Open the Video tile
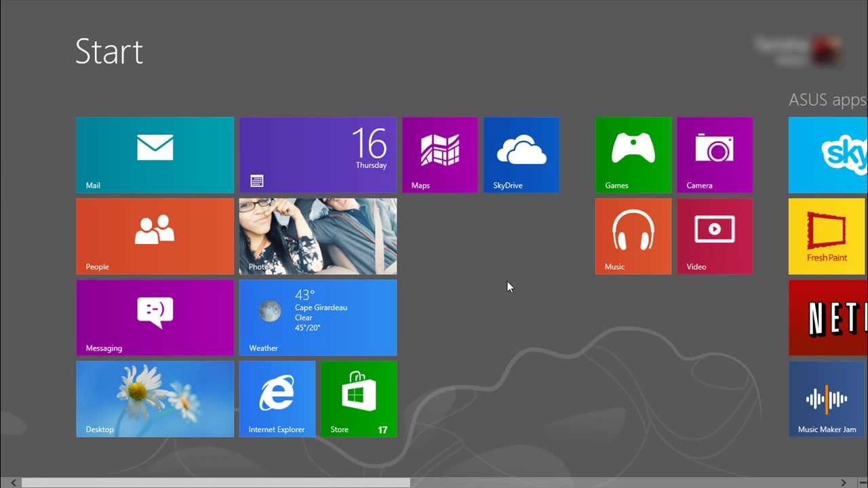The height and width of the screenshot is (488, 868). coord(715,237)
